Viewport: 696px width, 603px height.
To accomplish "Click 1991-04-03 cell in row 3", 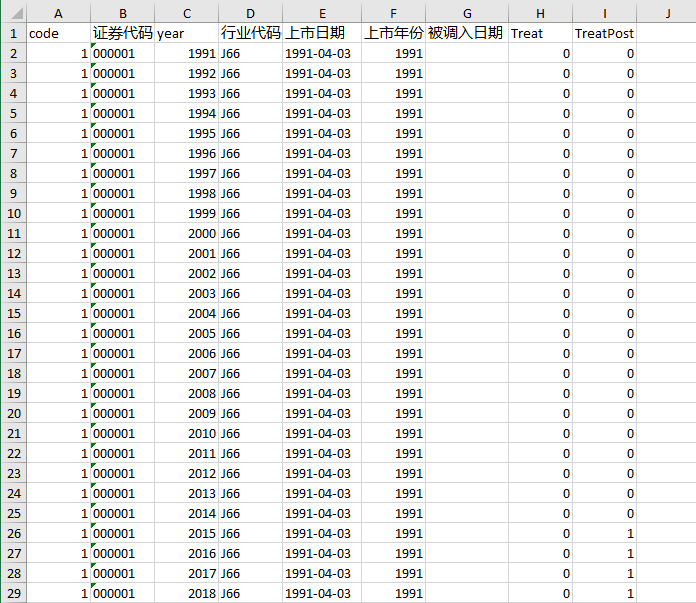I will pos(322,73).
